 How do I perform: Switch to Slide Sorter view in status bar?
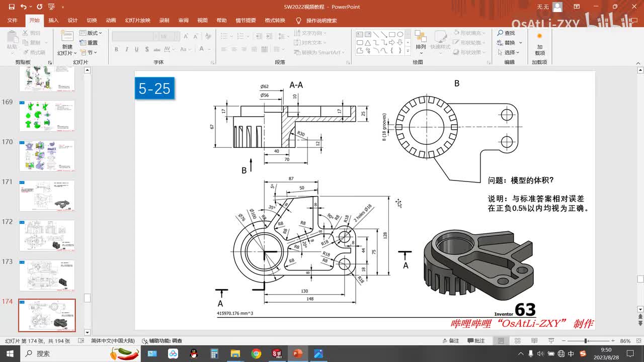(x=517, y=341)
